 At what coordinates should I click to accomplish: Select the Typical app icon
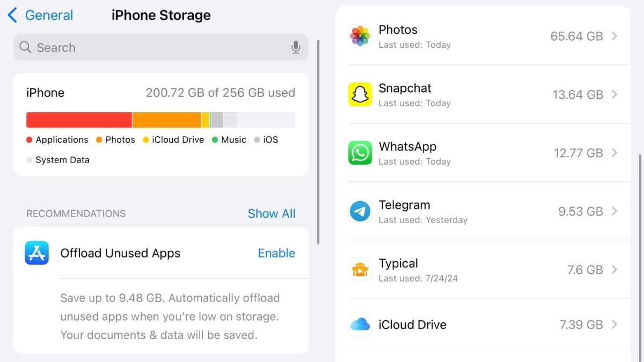click(x=360, y=270)
